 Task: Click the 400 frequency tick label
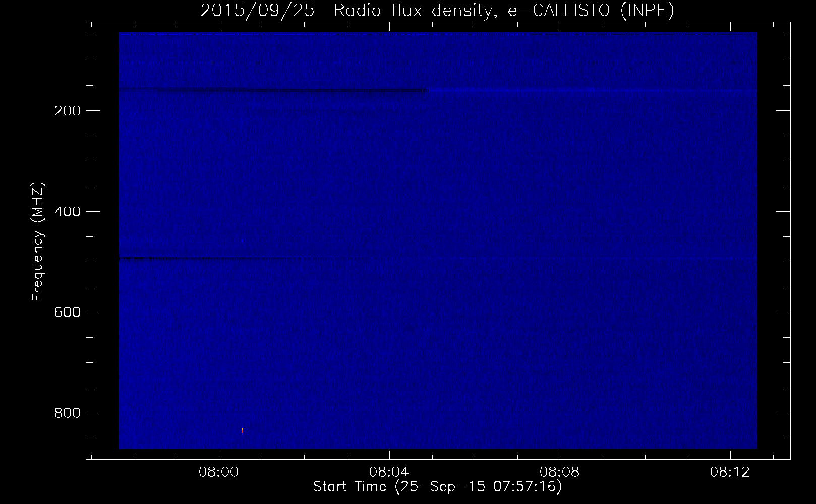(x=67, y=211)
